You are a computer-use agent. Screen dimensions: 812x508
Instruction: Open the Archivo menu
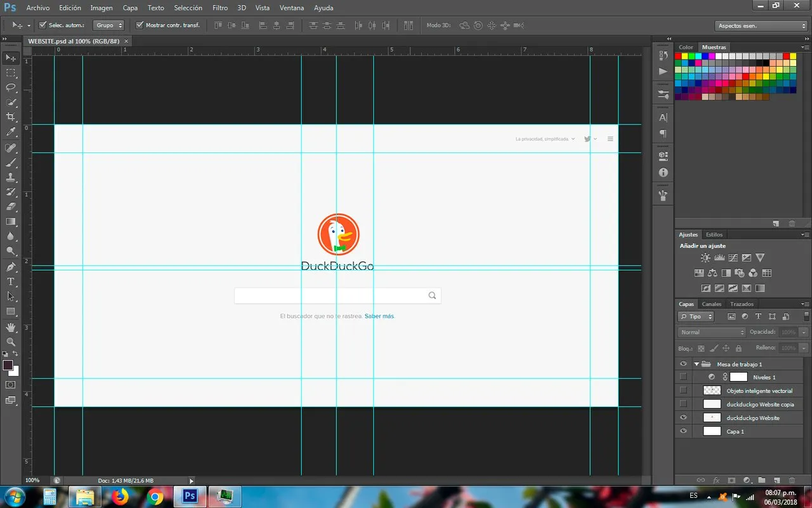(x=38, y=8)
